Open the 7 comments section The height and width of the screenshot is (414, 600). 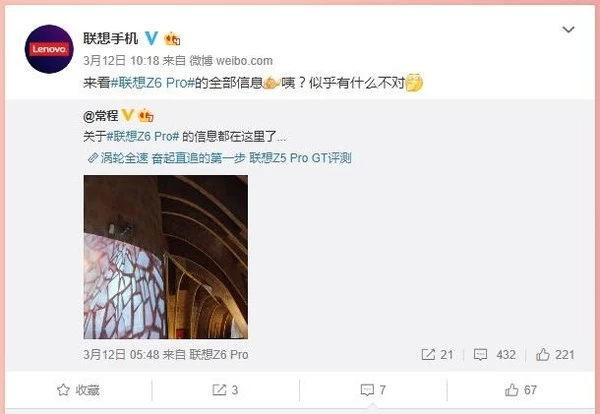pos(373,390)
